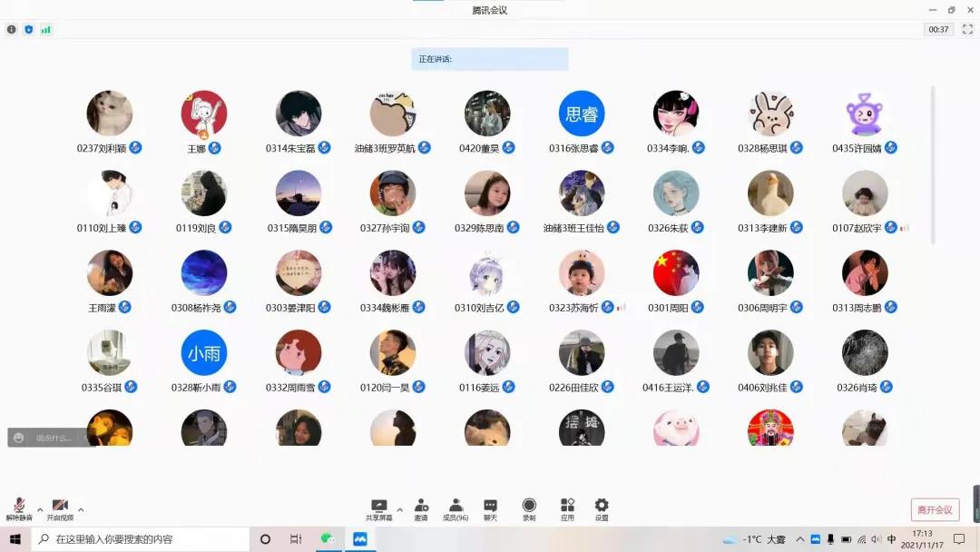This screenshot has width=980, height=552.
Task: Click the meeting info icon
Action: coord(12,29)
